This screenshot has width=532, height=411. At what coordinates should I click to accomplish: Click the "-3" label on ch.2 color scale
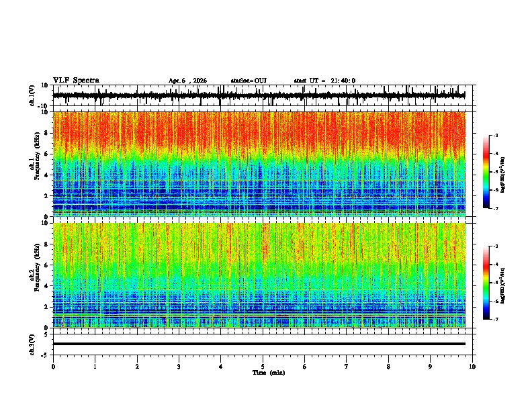495,246
